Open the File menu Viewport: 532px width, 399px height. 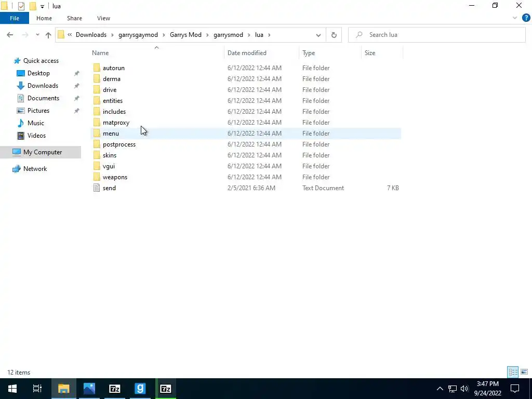click(15, 18)
